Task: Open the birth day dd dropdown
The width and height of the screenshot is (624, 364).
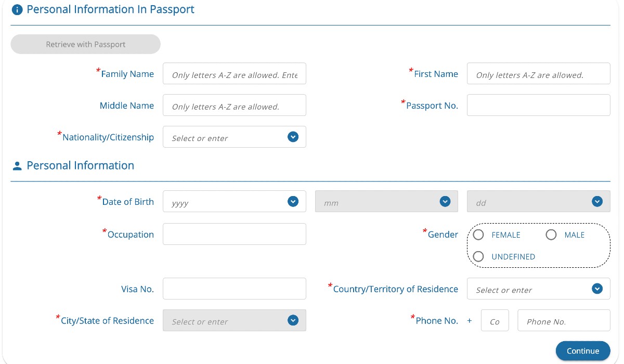Action: coord(597,201)
